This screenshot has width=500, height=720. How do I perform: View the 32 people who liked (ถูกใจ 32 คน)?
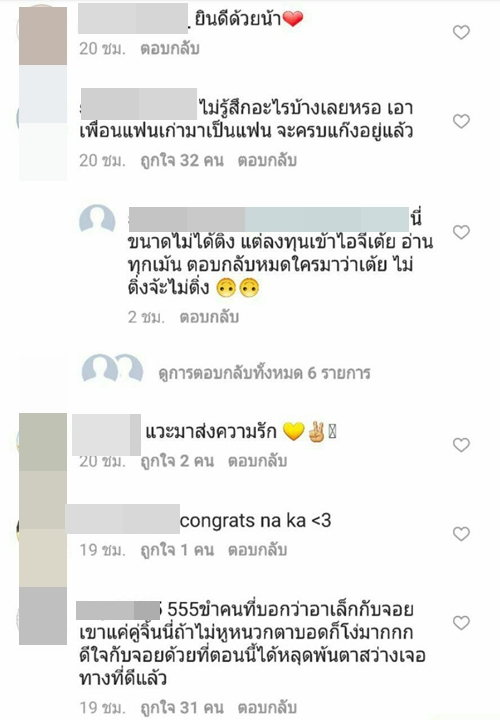coord(182,160)
